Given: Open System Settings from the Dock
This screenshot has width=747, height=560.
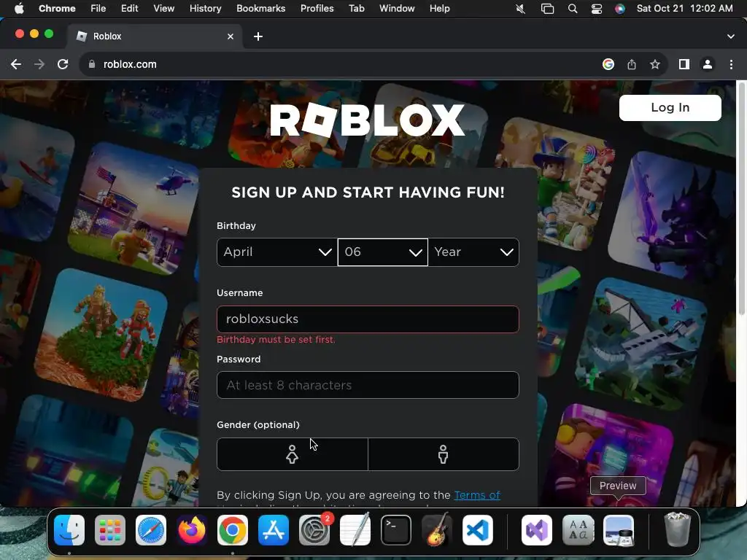Looking at the screenshot, I should click(x=314, y=531).
